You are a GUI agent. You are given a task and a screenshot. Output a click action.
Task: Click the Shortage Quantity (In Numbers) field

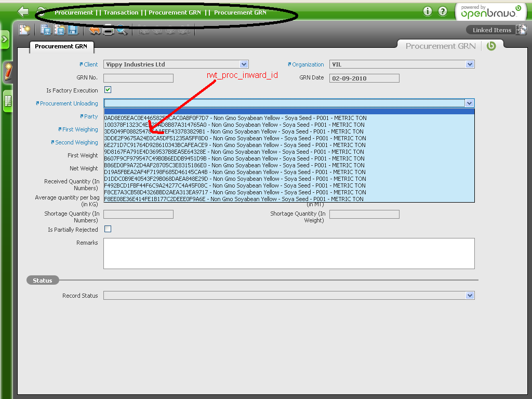click(138, 215)
